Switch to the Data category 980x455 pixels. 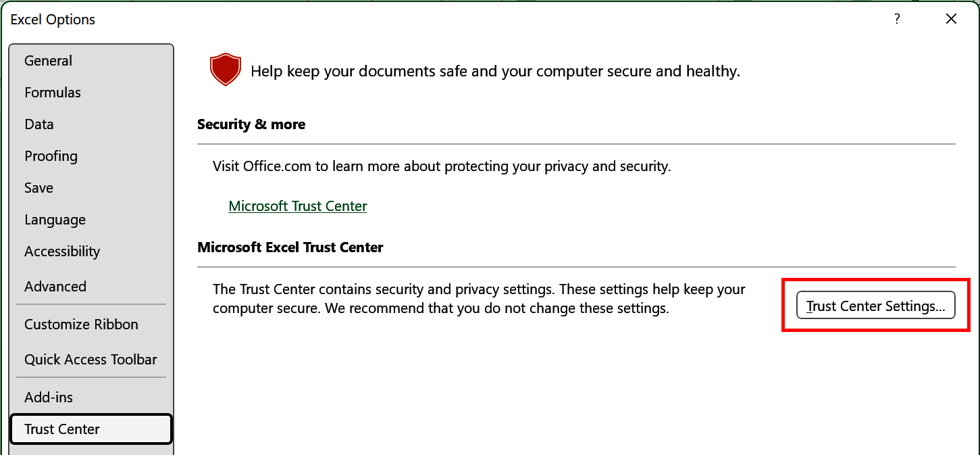pyautogui.click(x=38, y=124)
